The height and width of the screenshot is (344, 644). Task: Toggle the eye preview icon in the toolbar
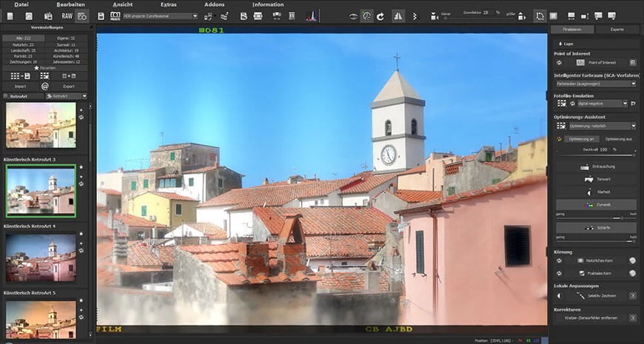(x=354, y=16)
